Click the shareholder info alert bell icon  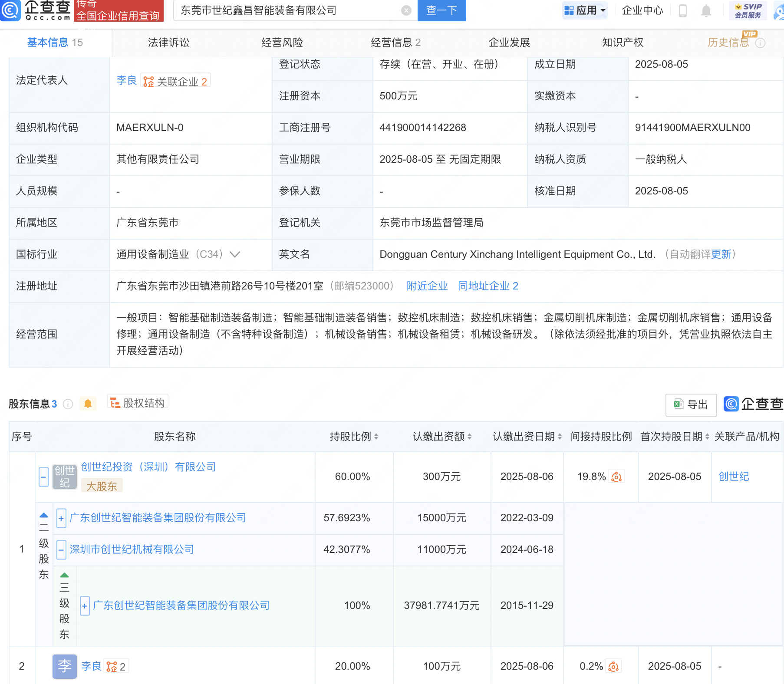(x=88, y=404)
